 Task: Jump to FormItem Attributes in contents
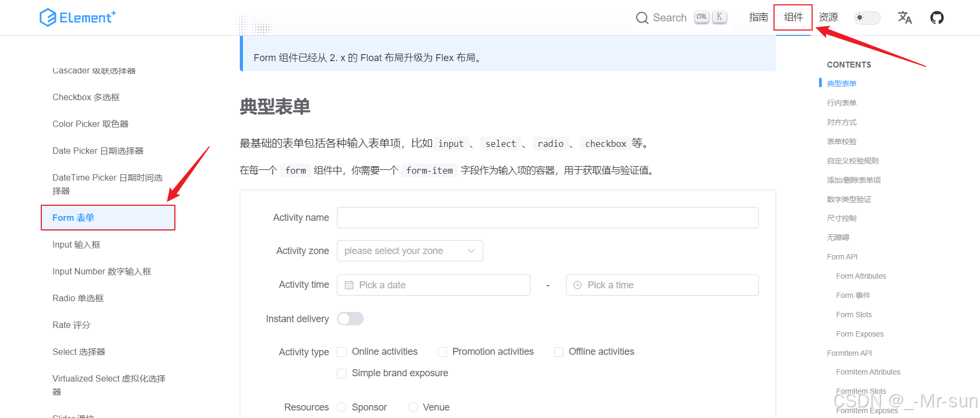pos(868,372)
